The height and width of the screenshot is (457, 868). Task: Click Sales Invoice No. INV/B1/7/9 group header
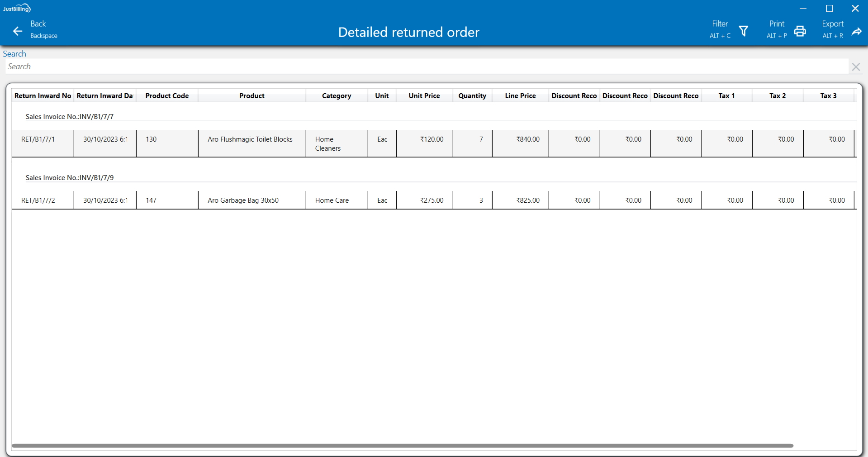[x=70, y=178]
